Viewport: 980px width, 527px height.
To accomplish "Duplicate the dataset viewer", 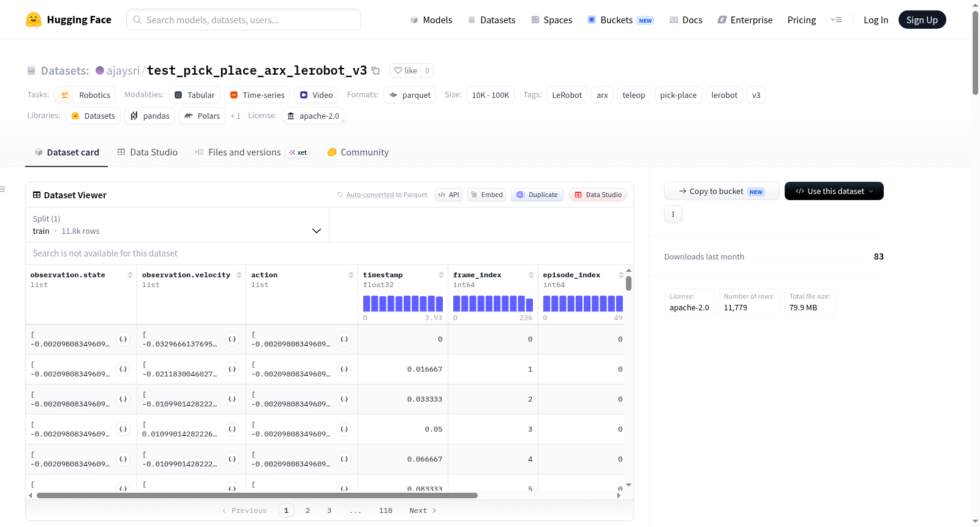I will pyautogui.click(x=537, y=195).
